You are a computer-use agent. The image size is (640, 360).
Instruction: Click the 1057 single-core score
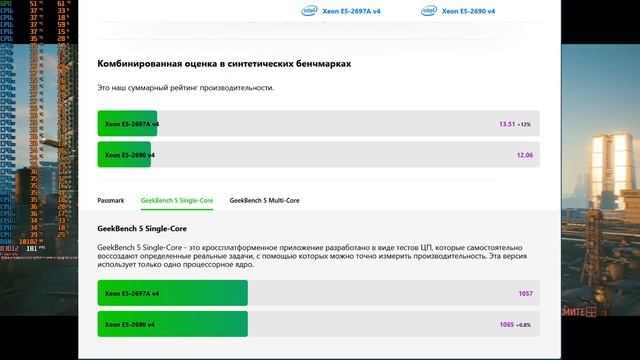point(525,293)
